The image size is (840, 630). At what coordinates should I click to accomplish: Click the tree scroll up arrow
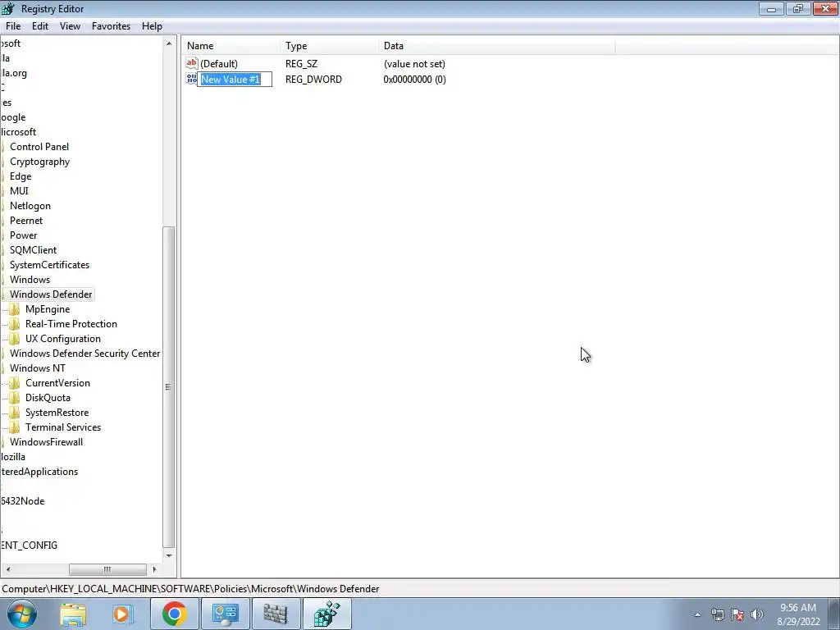pos(169,44)
